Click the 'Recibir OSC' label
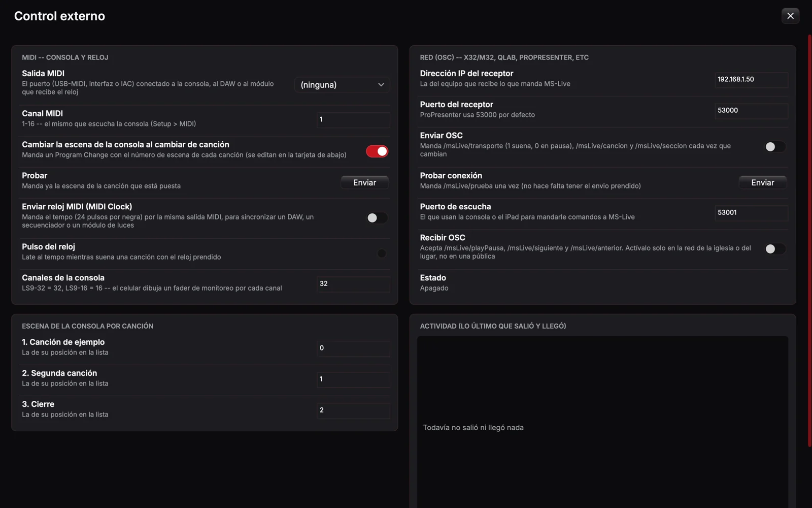812x508 pixels. [x=443, y=238]
